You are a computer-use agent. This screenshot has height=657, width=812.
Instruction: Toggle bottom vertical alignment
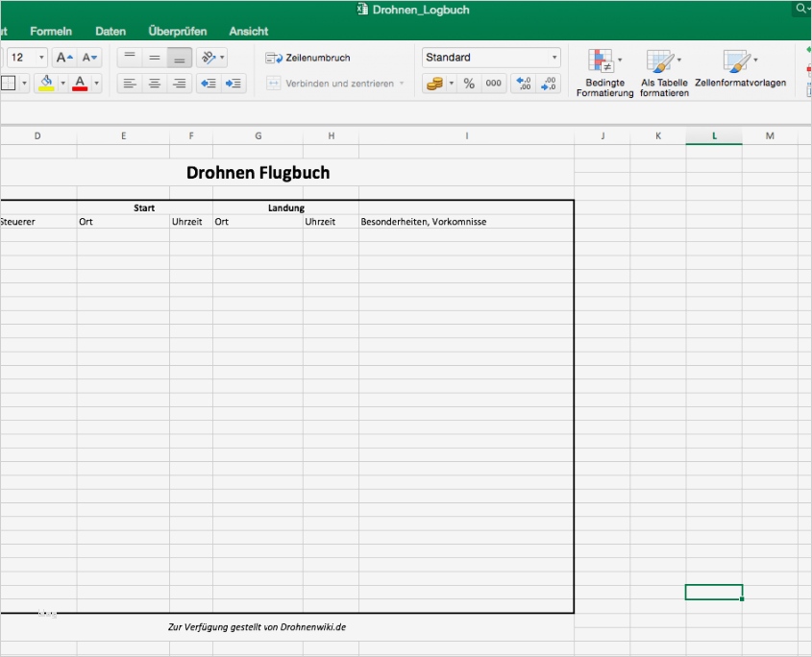tap(179, 58)
